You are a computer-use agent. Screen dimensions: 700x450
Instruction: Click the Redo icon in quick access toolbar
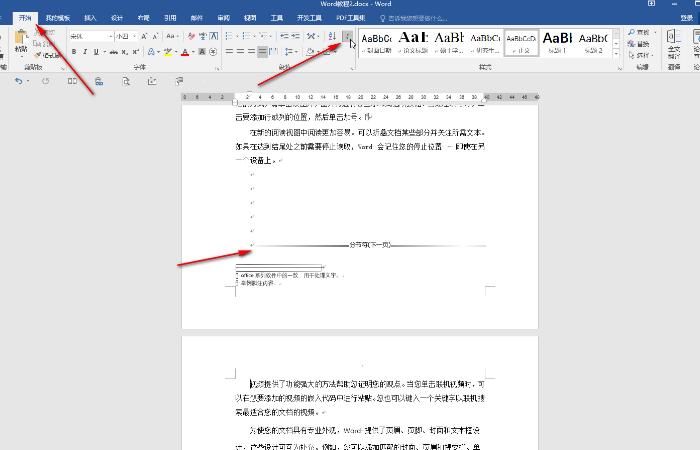46,81
